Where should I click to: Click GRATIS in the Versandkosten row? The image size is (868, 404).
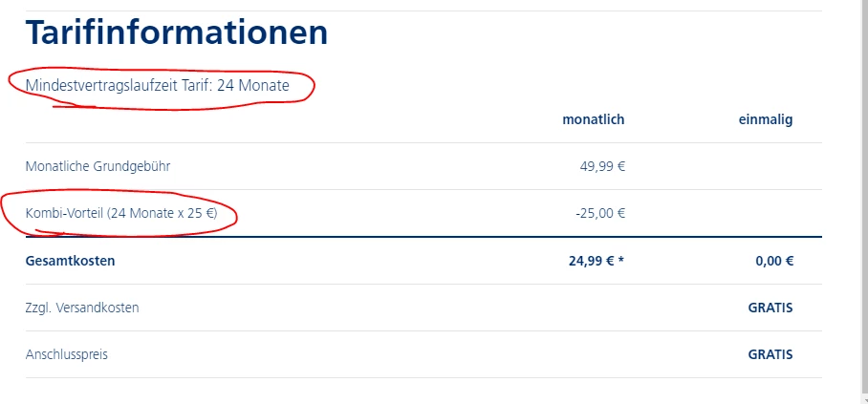click(770, 308)
